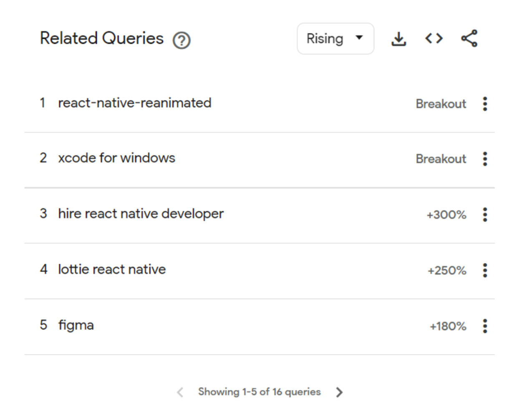Viewport: 519px width, 420px height.
Task: Open the help tooltip next to Related Queries
Action: [181, 40]
